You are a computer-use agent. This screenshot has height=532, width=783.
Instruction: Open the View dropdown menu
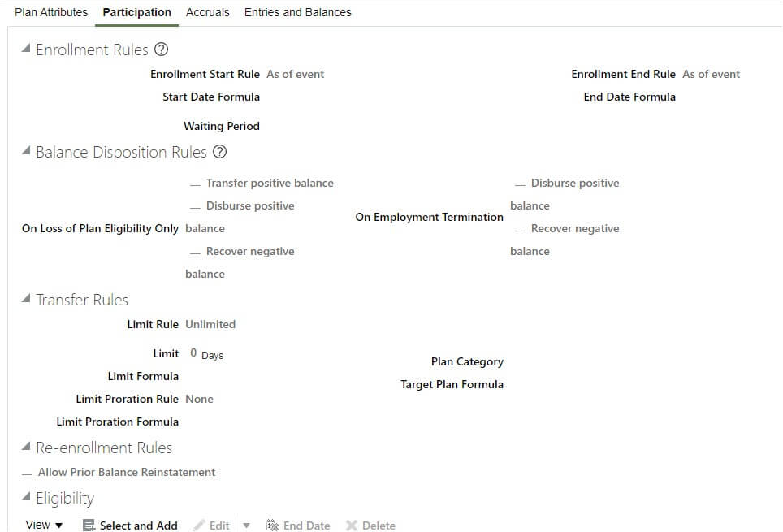pyautogui.click(x=44, y=525)
